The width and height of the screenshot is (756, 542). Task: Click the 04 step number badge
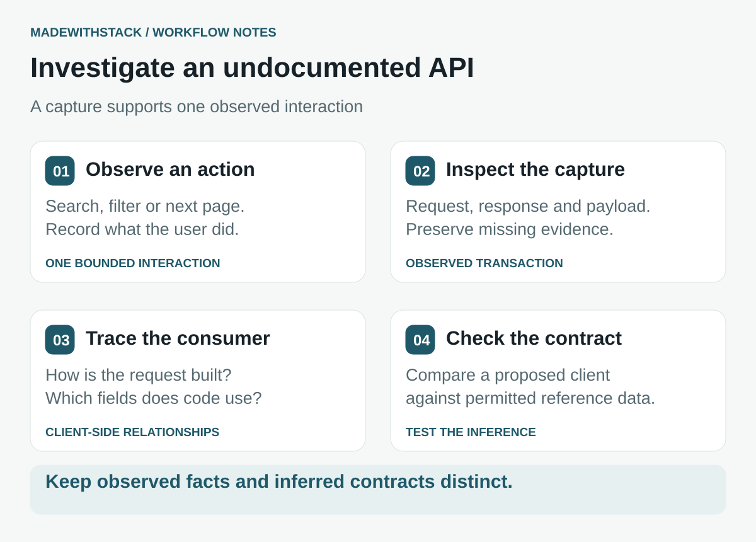tap(420, 340)
